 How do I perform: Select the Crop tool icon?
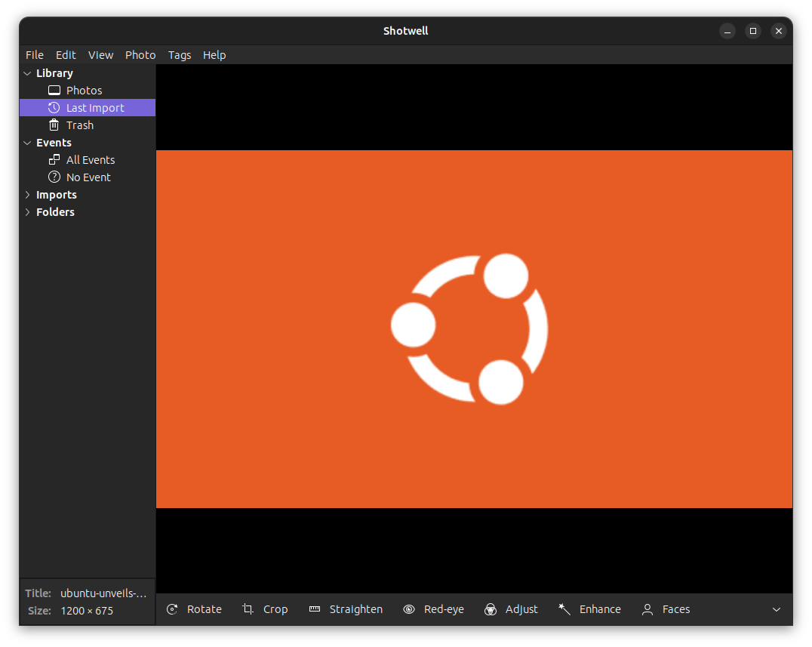coord(248,609)
